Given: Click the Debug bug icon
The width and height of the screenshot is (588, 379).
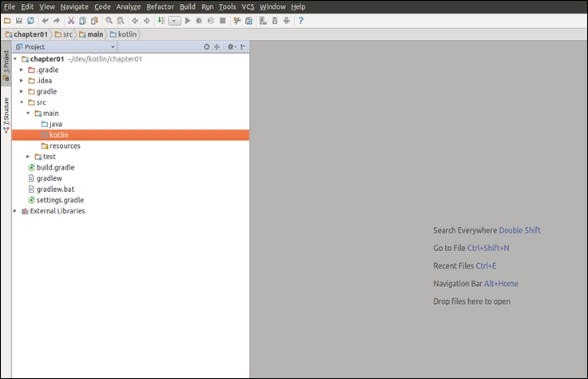Looking at the screenshot, I should pos(199,21).
